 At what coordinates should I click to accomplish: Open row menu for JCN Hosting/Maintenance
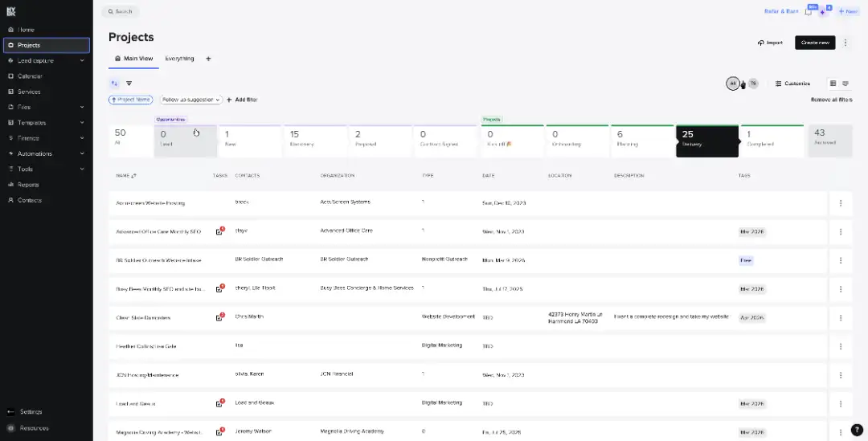(841, 375)
